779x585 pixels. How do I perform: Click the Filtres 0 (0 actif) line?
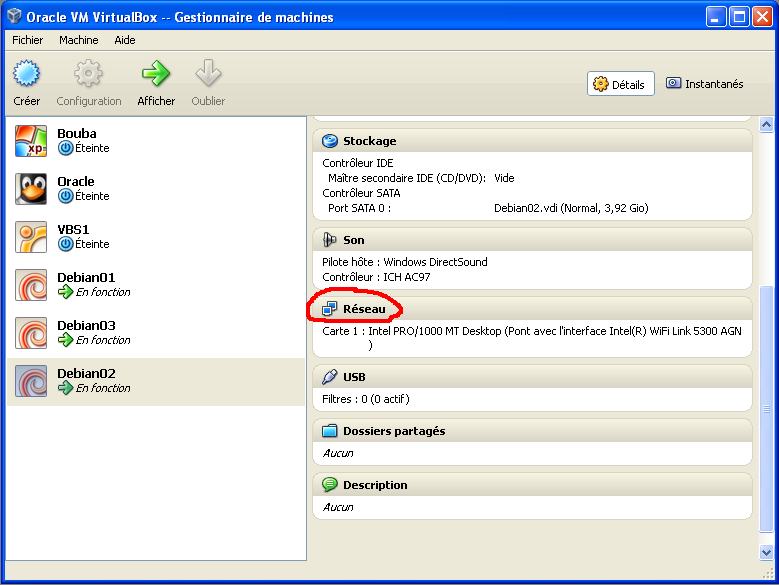(366, 399)
